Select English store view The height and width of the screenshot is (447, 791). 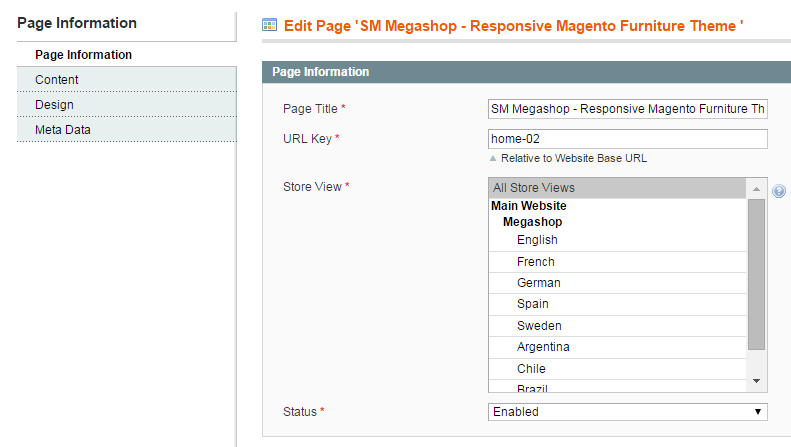click(x=617, y=240)
